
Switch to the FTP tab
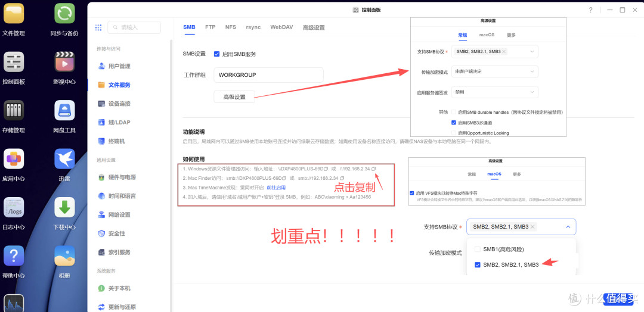[210, 27]
